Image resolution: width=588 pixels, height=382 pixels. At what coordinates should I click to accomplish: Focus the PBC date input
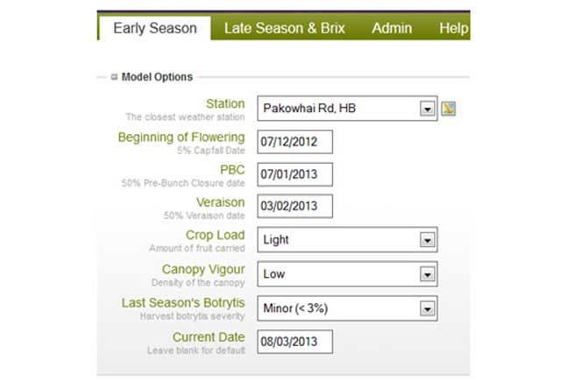tap(295, 174)
